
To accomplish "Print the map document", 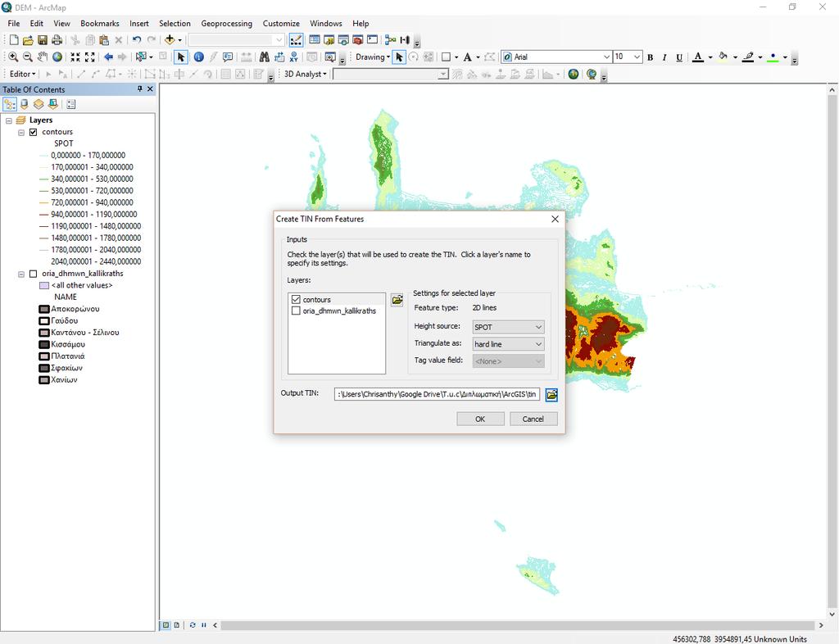I will tap(57, 39).
